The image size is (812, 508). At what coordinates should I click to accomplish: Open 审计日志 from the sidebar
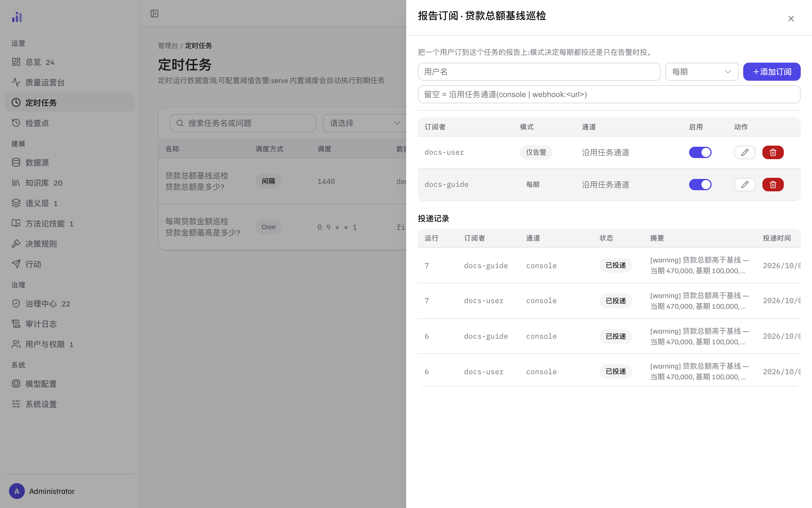[x=69, y=324]
